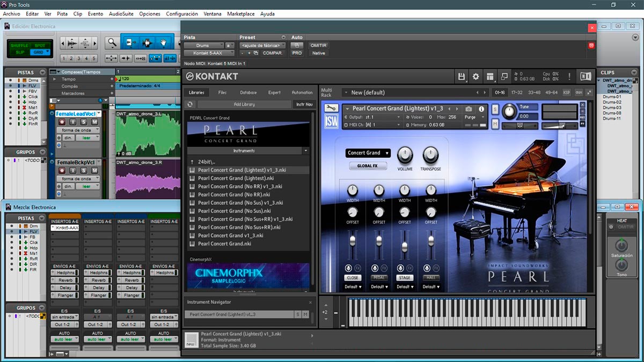
Task: Switch to the Automation tab
Action: pyautogui.click(x=302, y=92)
